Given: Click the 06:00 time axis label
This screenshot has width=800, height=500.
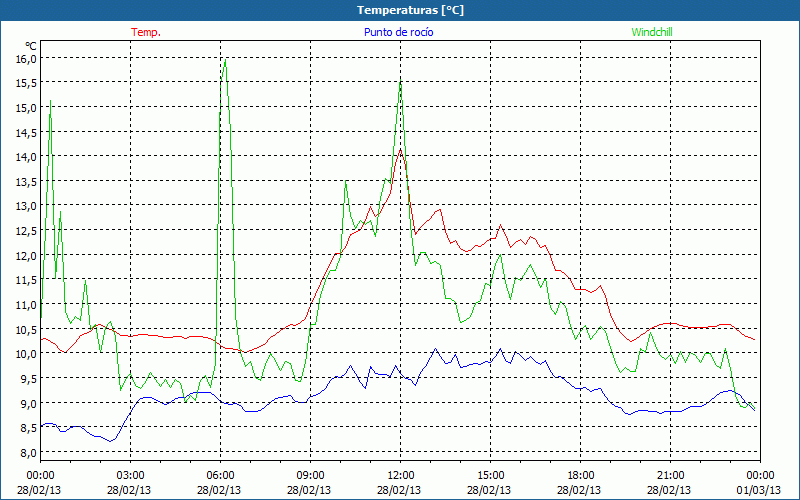Looking at the screenshot, I should 219,475.
